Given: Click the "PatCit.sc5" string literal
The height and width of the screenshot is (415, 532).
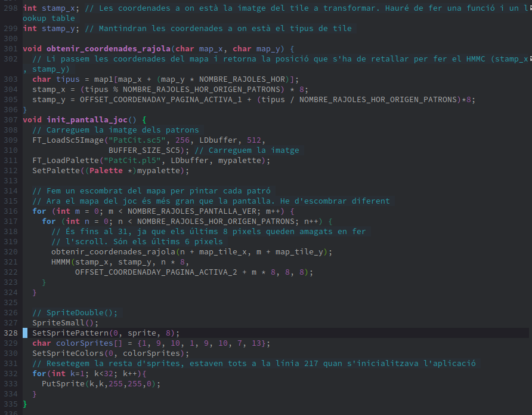Looking at the screenshot, I should 137,140.
